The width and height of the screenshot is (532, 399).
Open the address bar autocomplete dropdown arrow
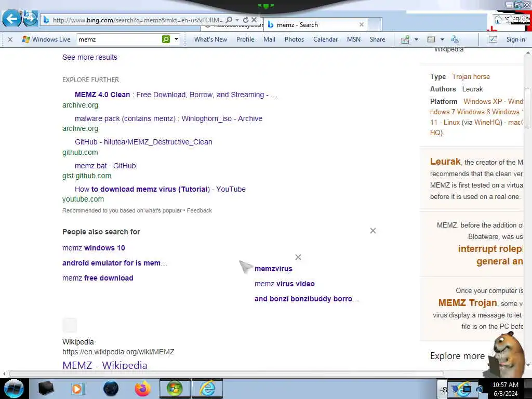click(x=237, y=20)
